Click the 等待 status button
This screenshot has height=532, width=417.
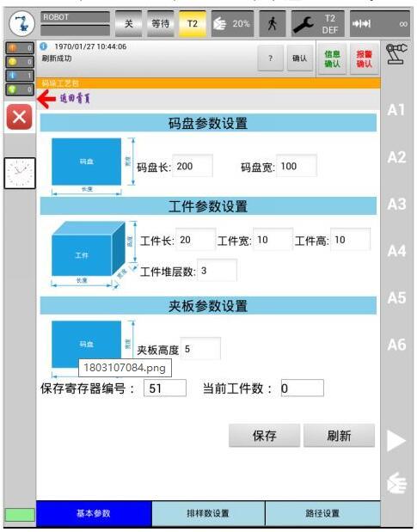(161, 23)
